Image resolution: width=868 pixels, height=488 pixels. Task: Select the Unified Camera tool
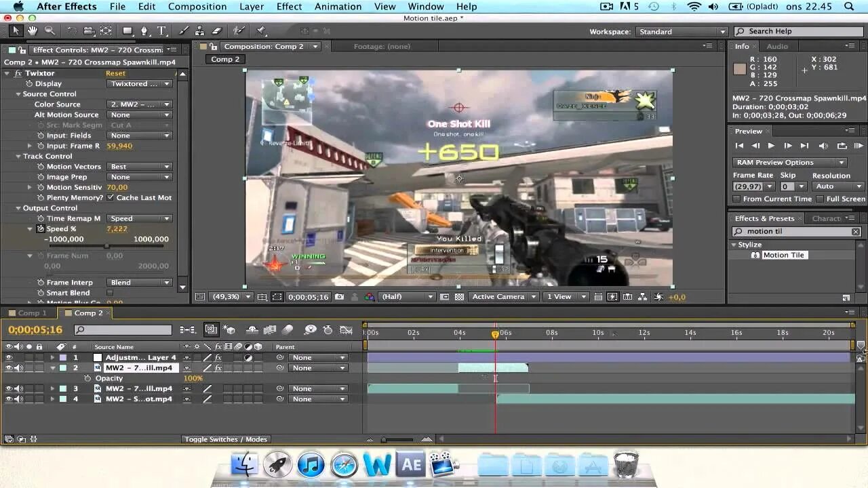(x=89, y=31)
